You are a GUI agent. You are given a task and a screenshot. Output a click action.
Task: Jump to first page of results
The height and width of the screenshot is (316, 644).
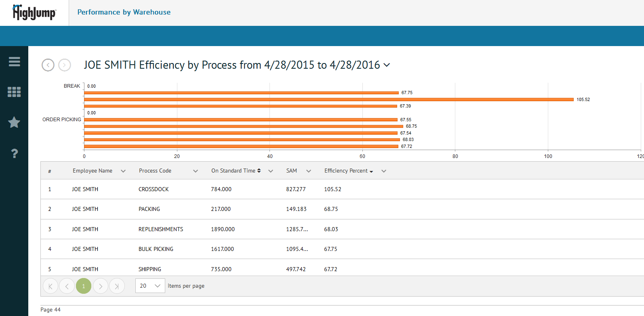tap(51, 286)
